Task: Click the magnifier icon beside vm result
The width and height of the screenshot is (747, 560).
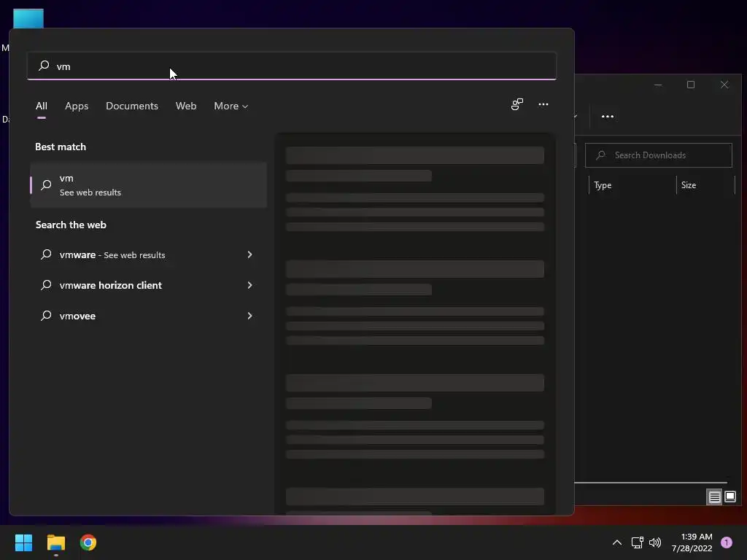Action: pyautogui.click(x=46, y=184)
